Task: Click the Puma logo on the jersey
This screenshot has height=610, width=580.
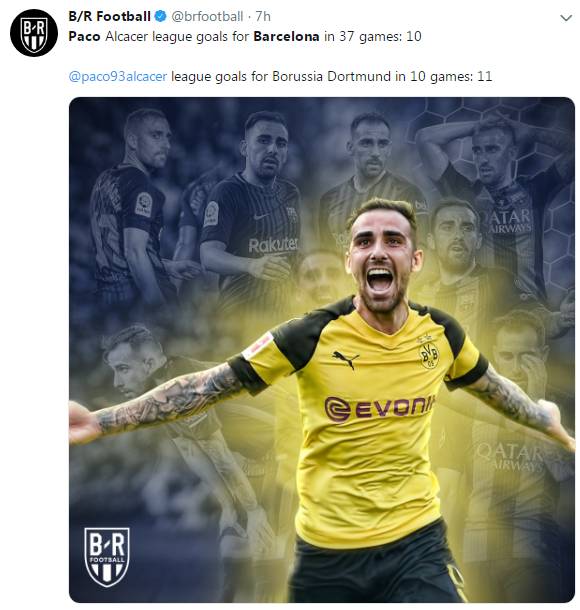Action: pos(345,359)
